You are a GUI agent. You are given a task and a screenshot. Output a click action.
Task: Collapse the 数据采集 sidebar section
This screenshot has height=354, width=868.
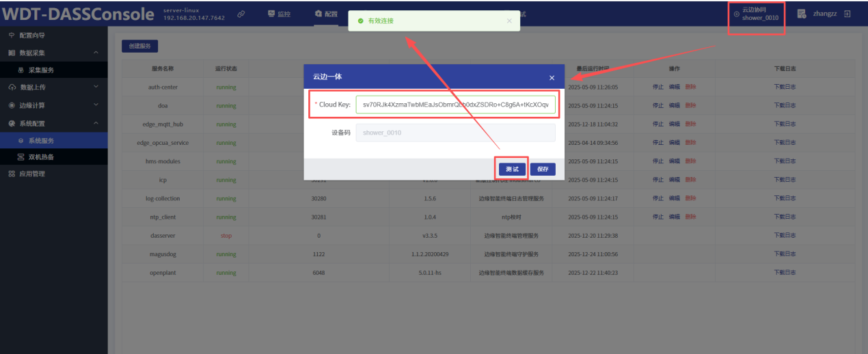tap(96, 53)
